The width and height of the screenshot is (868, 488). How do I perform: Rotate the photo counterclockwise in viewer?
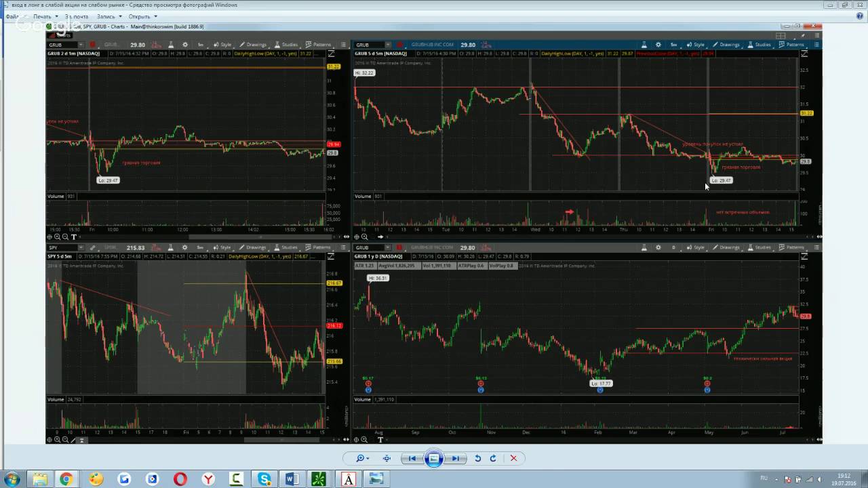tap(477, 458)
